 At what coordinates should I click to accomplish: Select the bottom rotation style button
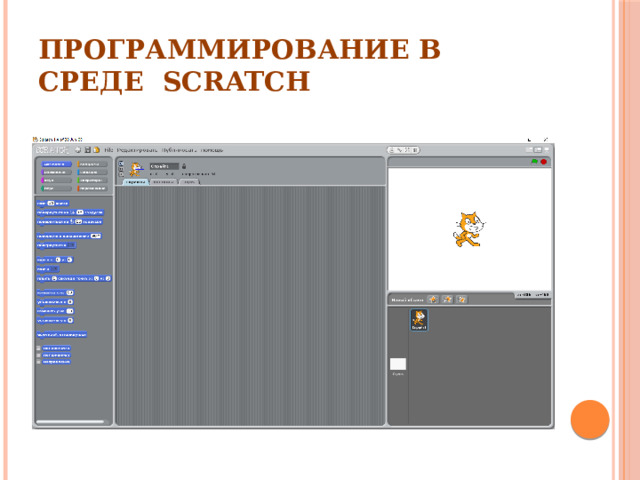tap(121, 175)
